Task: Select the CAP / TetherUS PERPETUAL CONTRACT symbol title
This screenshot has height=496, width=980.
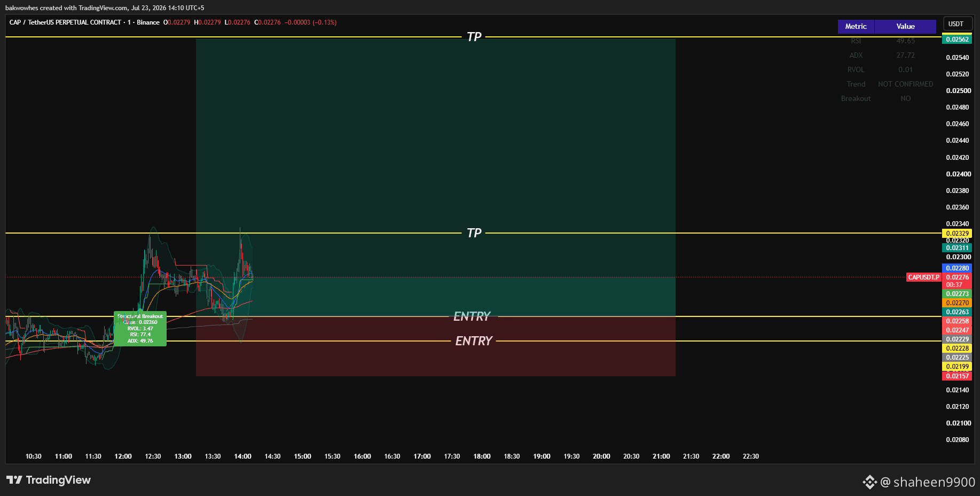Action: (x=66, y=22)
